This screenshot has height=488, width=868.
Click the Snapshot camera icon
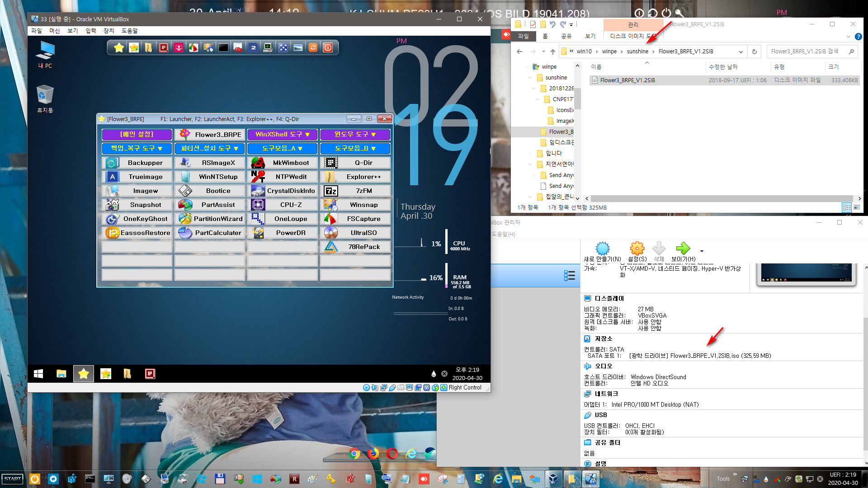click(112, 205)
